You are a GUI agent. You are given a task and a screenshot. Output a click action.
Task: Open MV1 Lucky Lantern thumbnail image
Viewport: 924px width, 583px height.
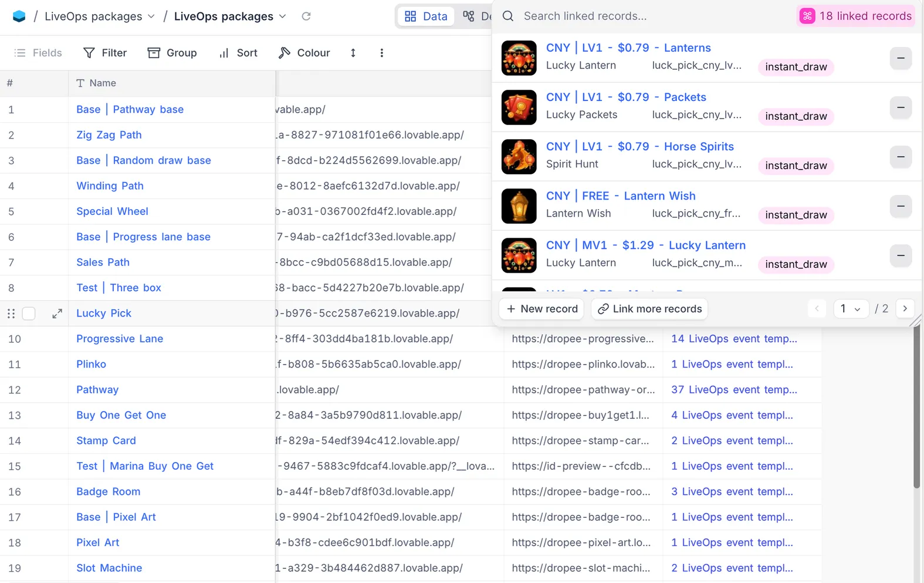pos(519,255)
